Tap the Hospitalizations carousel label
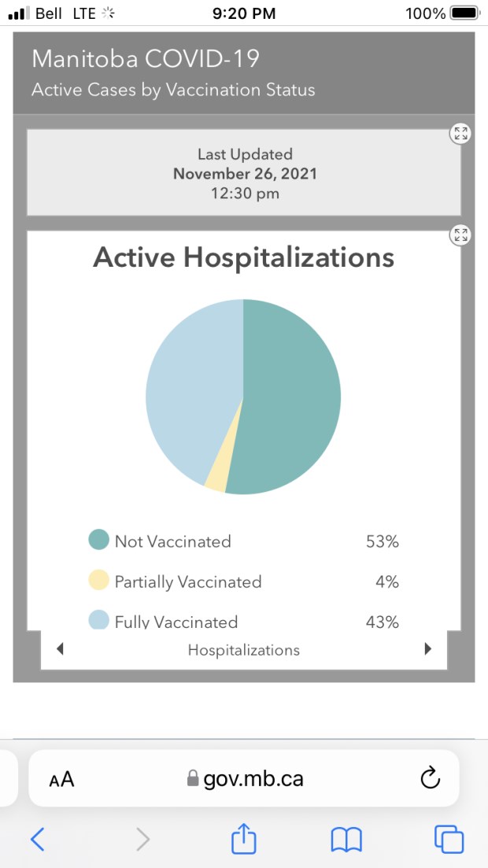 tap(243, 650)
